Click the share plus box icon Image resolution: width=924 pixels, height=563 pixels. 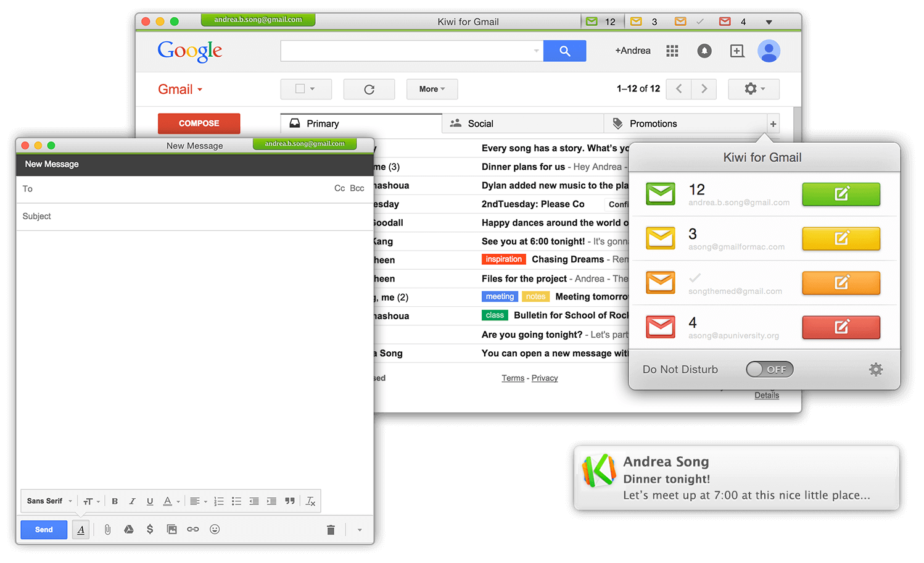click(x=737, y=51)
